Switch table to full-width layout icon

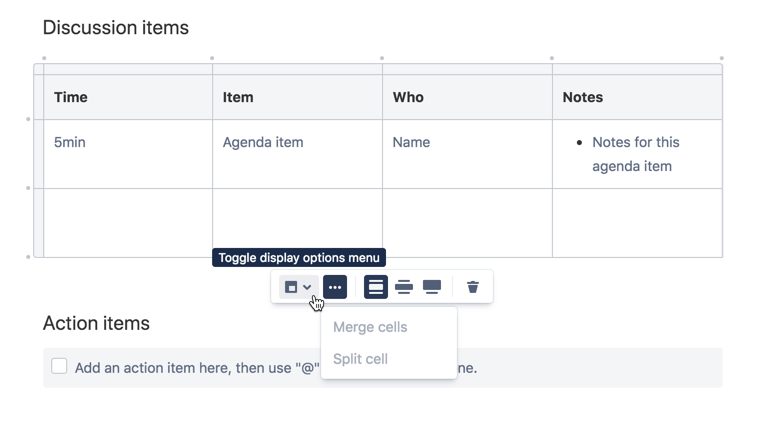click(432, 287)
